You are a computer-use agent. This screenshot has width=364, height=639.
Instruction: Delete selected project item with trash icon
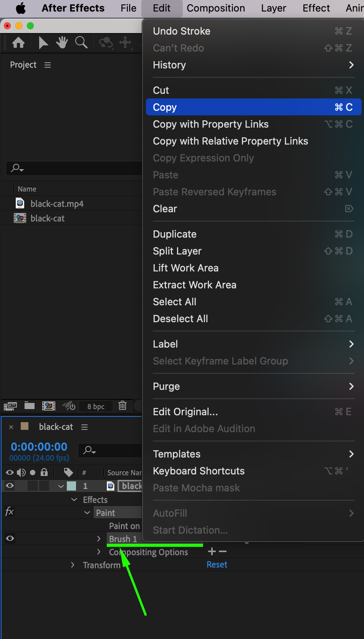pos(122,406)
